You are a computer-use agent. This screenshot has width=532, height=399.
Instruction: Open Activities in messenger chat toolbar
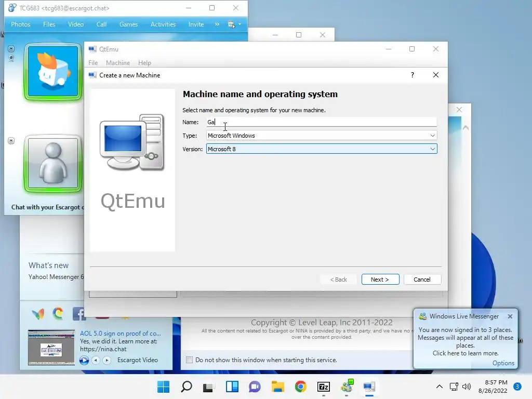(163, 24)
